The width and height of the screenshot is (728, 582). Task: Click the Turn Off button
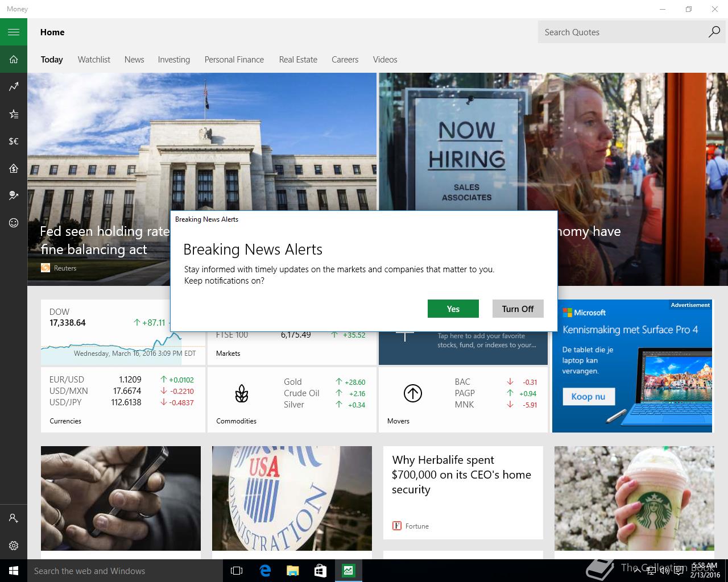click(x=518, y=309)
